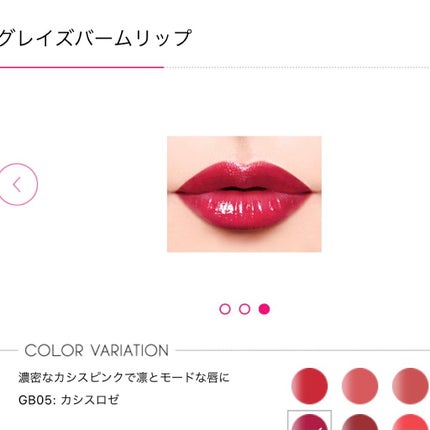Screen dimensions: 430x430
Task: Choose the vivid red color swatch
Action: tap(309, 386)
